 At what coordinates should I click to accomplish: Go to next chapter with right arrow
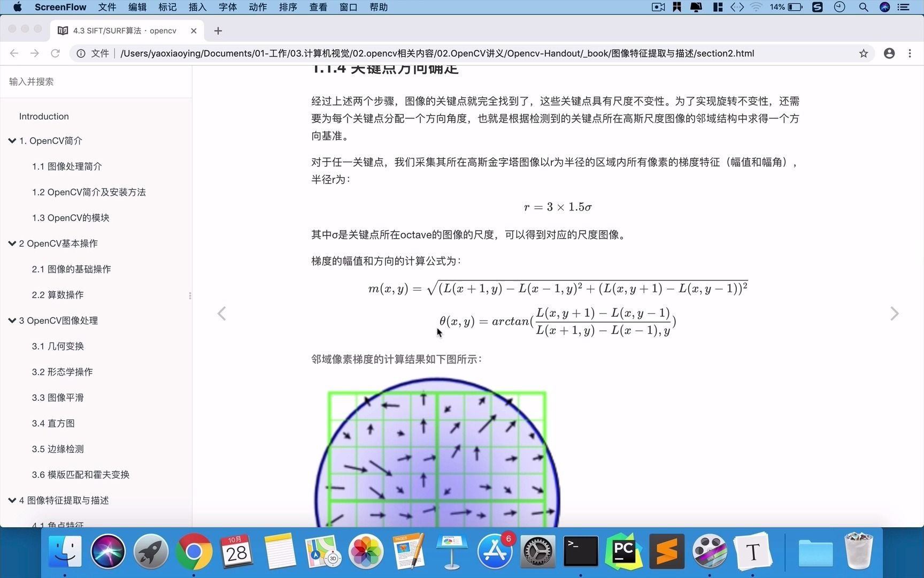pos(895,314)
